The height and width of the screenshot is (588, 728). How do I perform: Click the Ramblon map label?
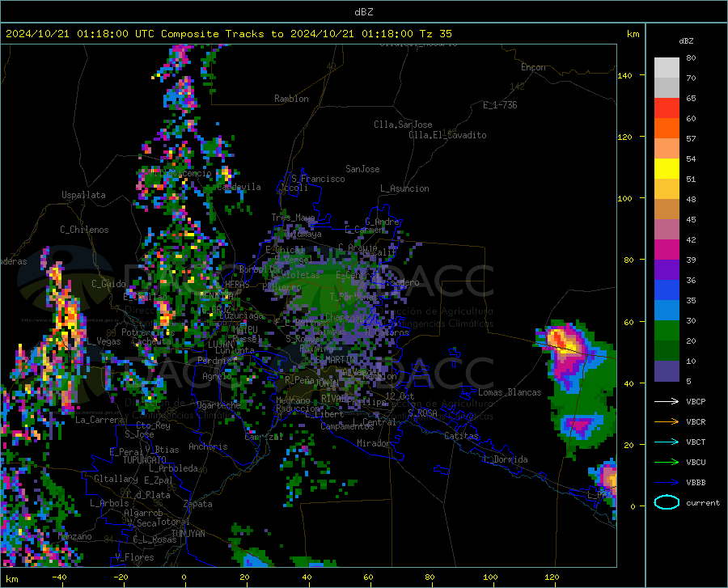tap(291, 99)
